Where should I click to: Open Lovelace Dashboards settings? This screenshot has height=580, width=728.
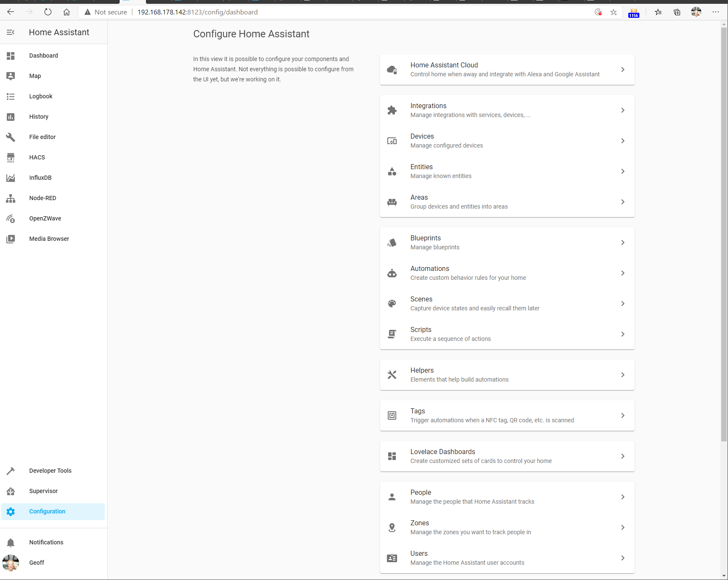coord(507,456)
